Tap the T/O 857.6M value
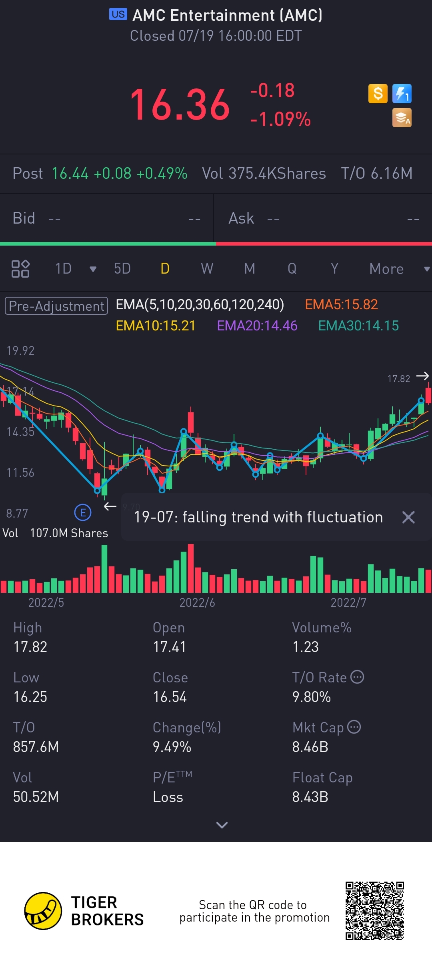 click(x=36, y=747)
